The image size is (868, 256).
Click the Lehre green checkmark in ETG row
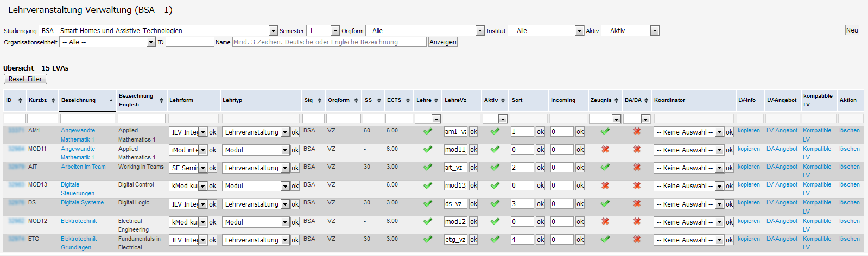(x=428, y=239)
